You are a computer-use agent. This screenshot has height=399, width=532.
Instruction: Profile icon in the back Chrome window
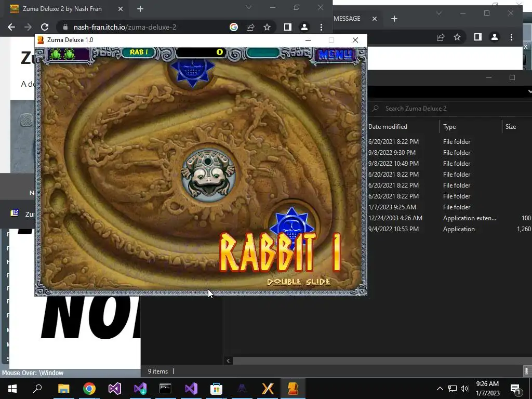pyautogui.click(x=495, y=37)
